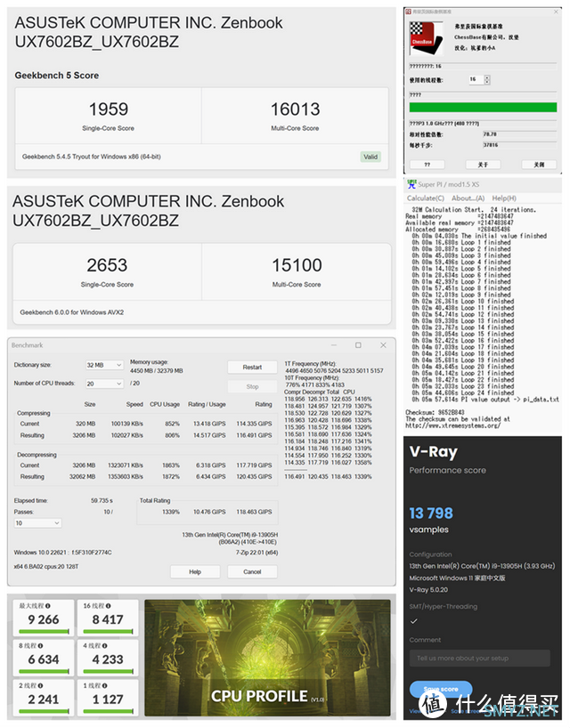This screenshot has width=570, height=728.
Task: Click the CPU PROFILE banner image
Action: (267, 658)
